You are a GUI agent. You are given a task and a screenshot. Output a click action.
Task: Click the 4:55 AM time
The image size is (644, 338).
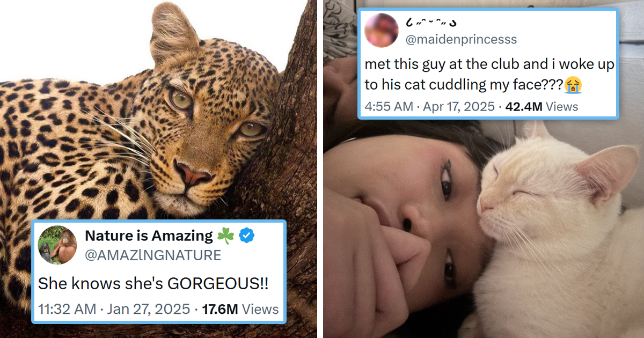(389, 106)
